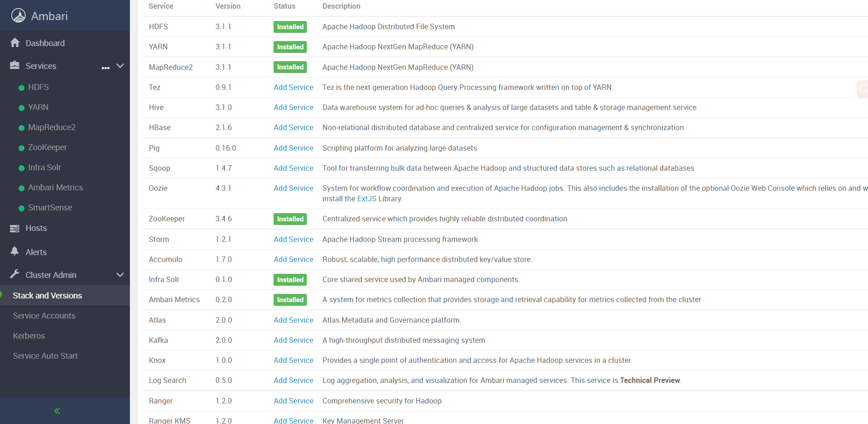The width and height of the screenshot is (868, 424).
Task: Add the Knox service
Action: (x=294, y=360)
